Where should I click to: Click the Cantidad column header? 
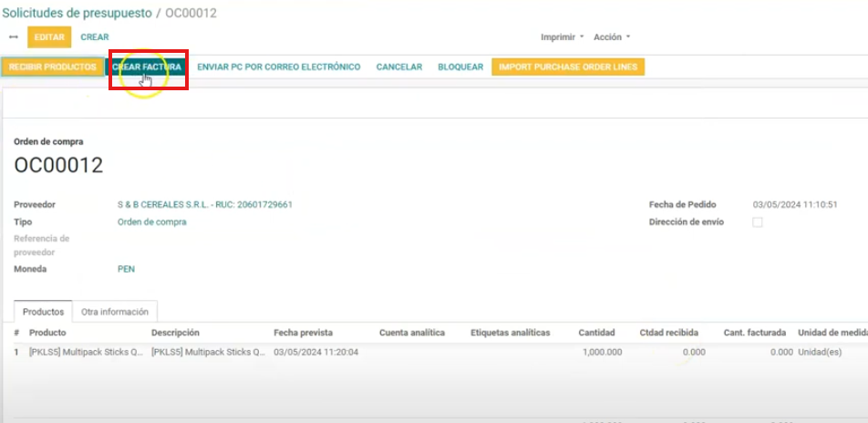[596, 333]
